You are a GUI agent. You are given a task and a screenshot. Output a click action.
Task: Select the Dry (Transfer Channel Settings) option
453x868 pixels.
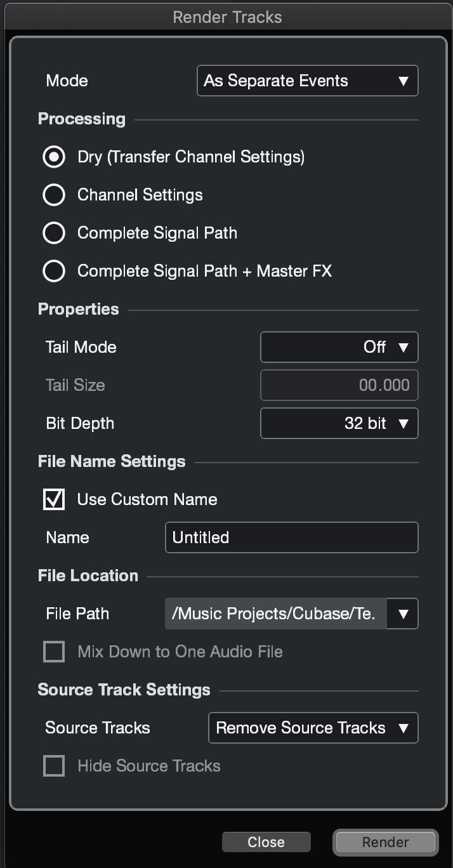coord(54,157)
